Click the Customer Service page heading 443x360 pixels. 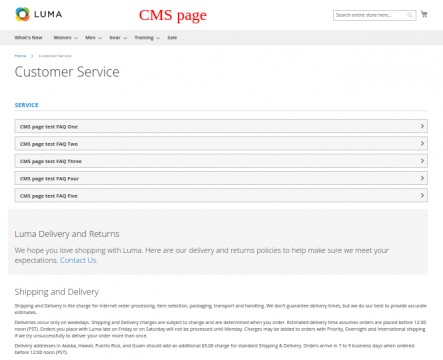pos(67,72)
